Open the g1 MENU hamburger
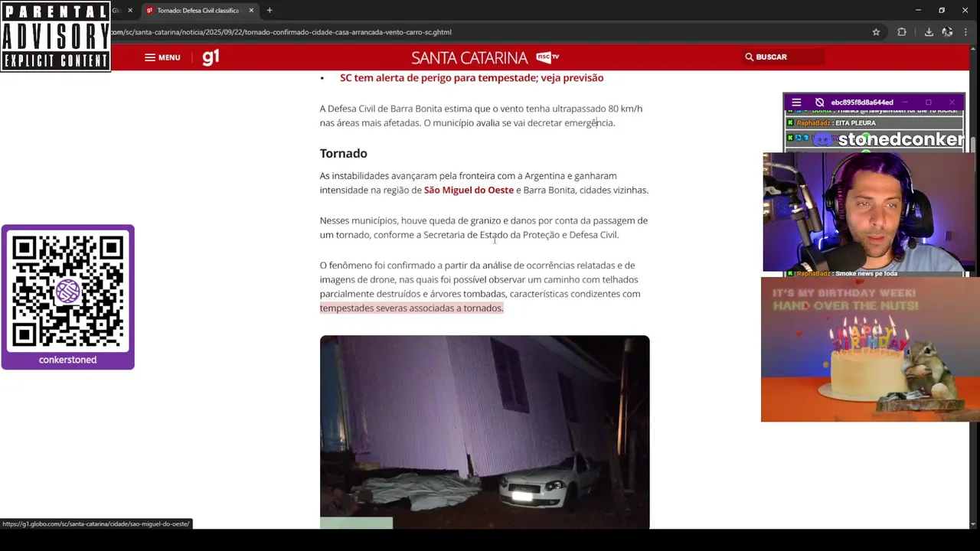The width and height of the screenshot is (980, 551). tap(162, 57)
